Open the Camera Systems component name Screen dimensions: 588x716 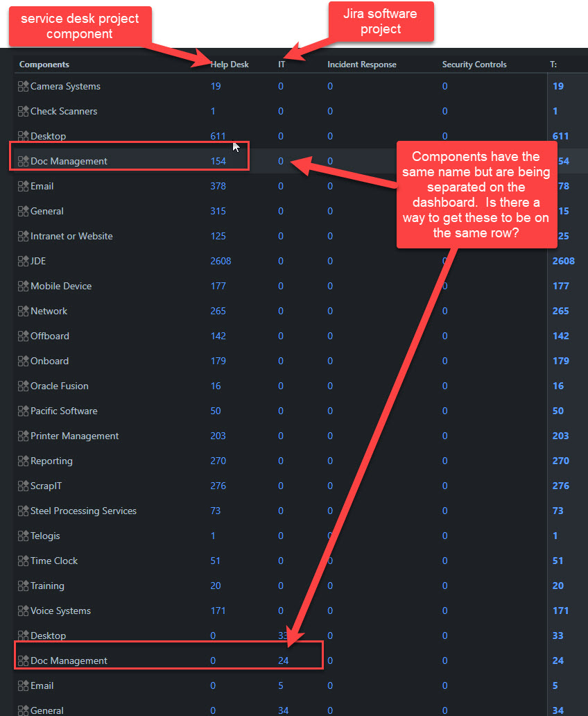65,86
